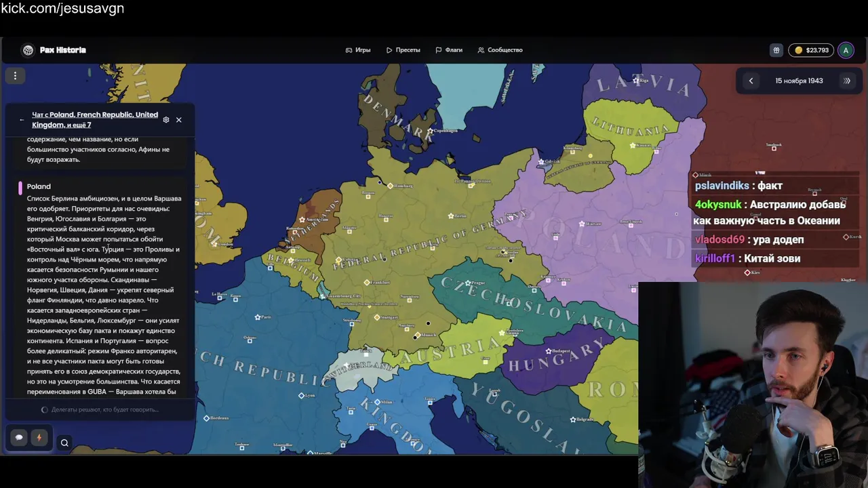Viewport: 868px width, 488px height.
Task: Click the Milan city marker
Action: [x=378, y=402]
